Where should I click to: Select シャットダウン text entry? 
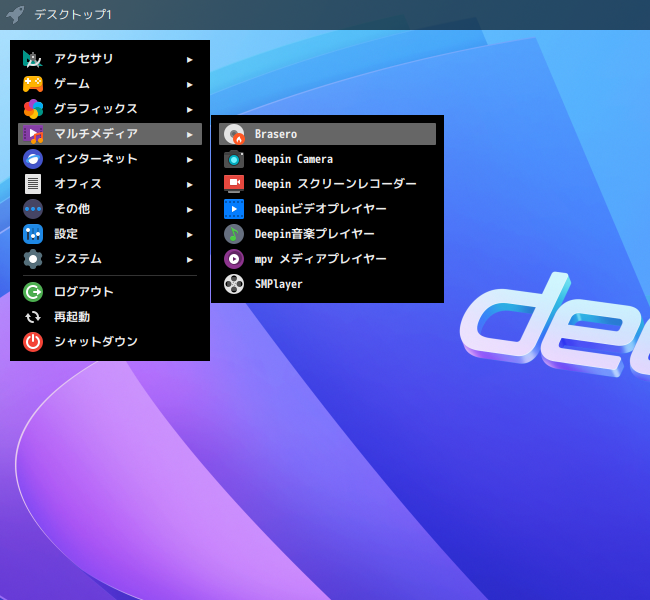click(96, 342)
